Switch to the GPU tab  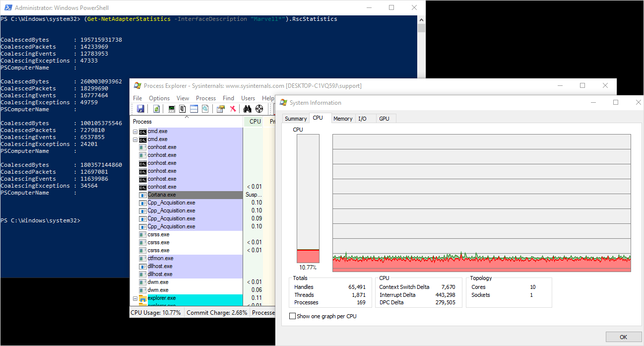[x=384, y=119]
